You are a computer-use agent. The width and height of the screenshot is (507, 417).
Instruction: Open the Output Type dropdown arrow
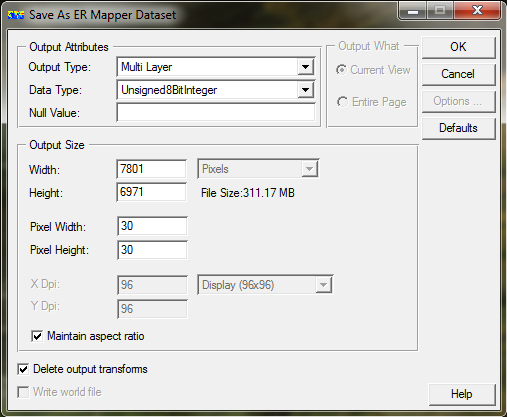coord(305,67)
